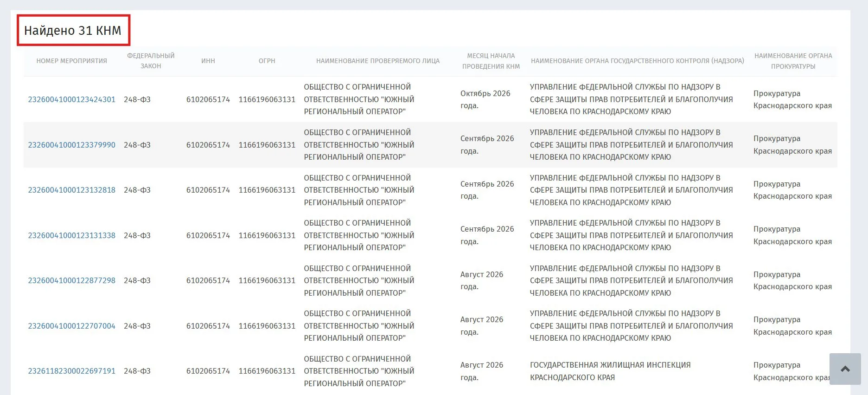
Task: Click the 'Наименование органа государственного контроля (надзора)' header
Action: click(x=638, y=61)
